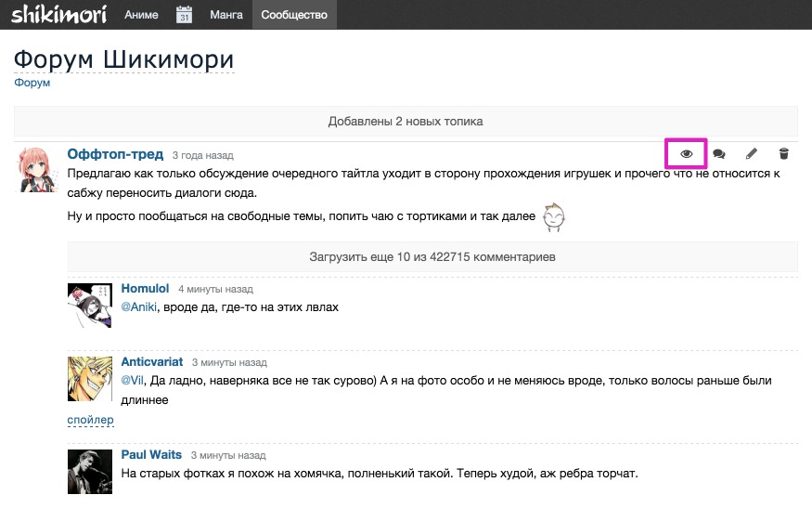Screen dimensions: 812x508
Task: Click the eye icon on Оффтоп-тред topic
Action: pyautogui.click(x=687, y=154)
